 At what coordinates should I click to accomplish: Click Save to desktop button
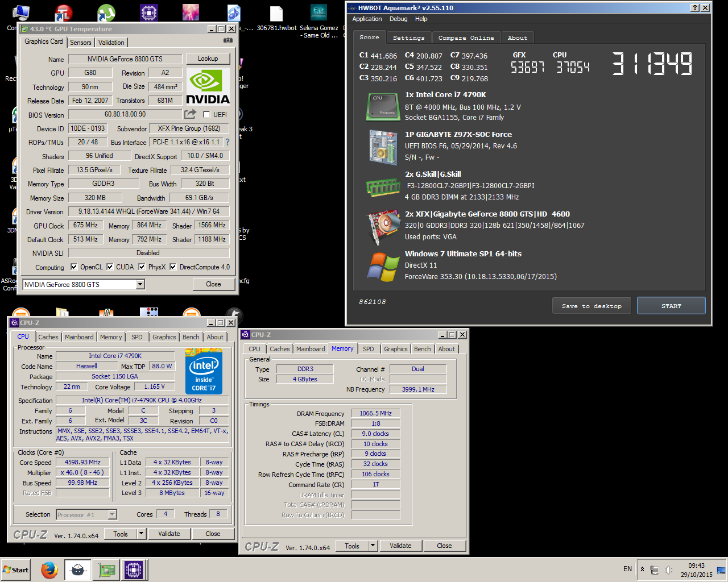[591, 306]
